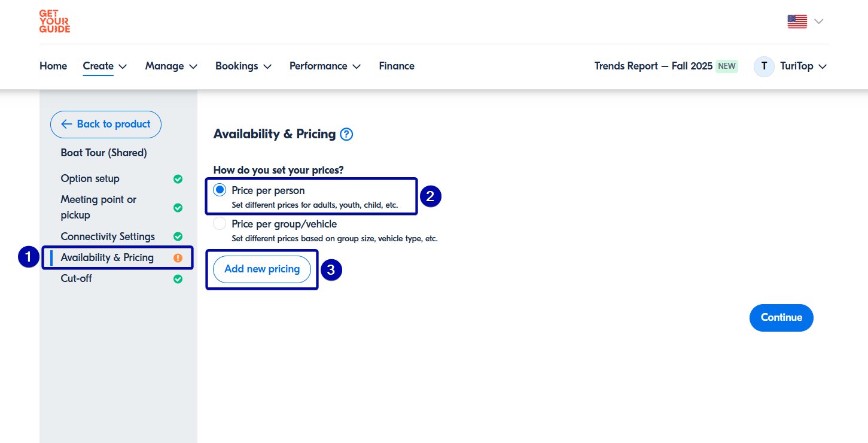Open the Finance menu item
The height and width of the screenshot is (443, 868).
click(397, 66)
